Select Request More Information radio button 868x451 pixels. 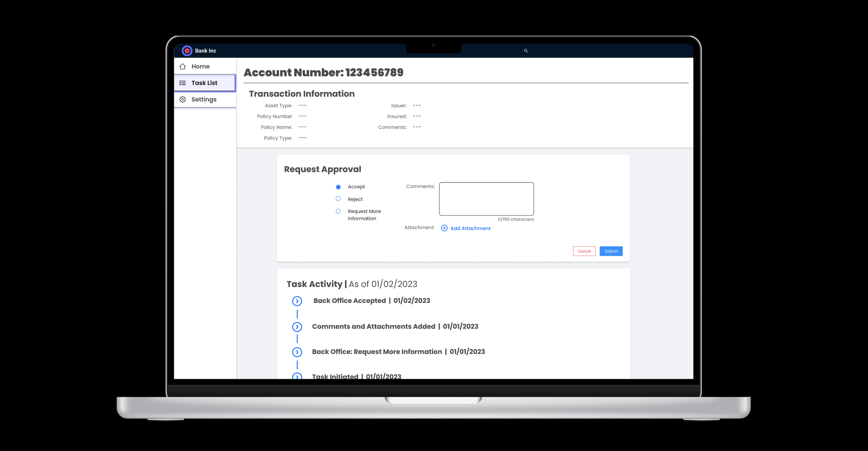338,211
